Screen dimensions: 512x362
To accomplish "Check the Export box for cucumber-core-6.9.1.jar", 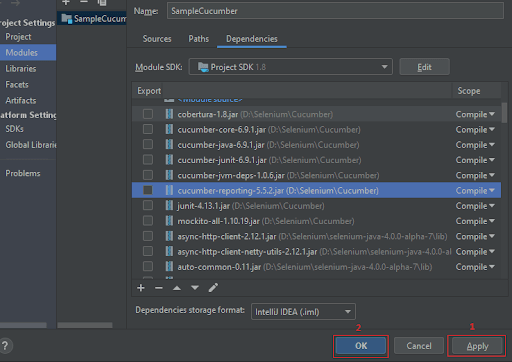I will 148,129.
